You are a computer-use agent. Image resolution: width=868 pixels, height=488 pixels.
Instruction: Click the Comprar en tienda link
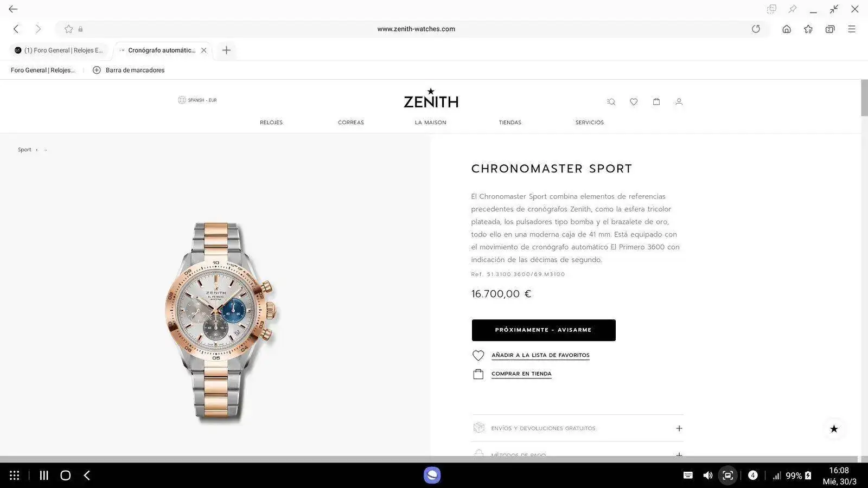coord(521,374)
